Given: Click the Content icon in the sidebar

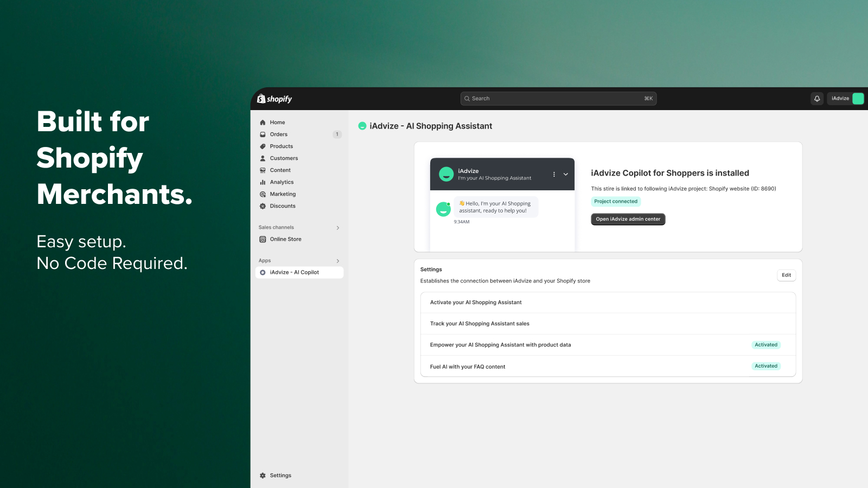Looking at the screenshot, I should (263, 170).
